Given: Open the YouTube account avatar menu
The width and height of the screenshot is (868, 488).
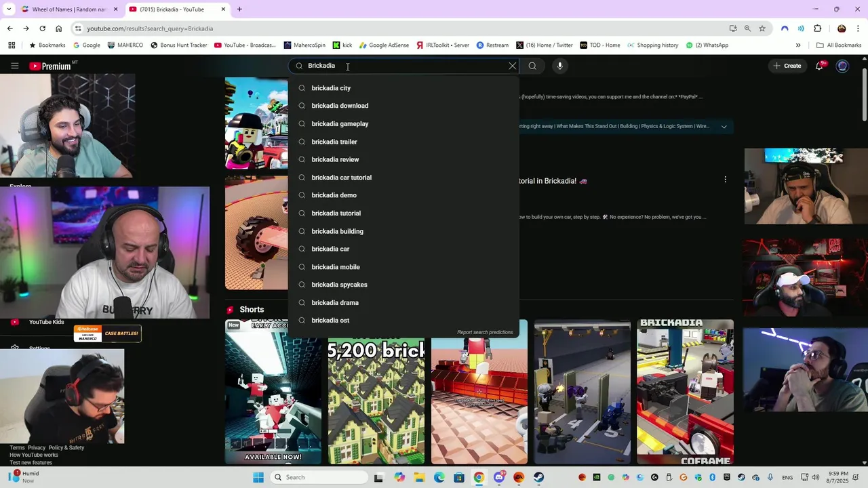Looking at the screenshot, I should tap(842, 66).
